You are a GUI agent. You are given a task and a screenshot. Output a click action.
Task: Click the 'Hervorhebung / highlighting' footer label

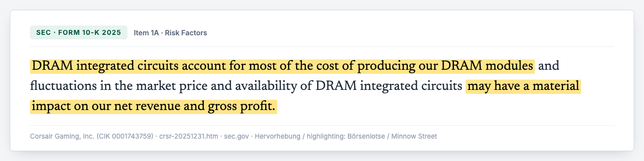pyautogui.click(x=299, y=136)
